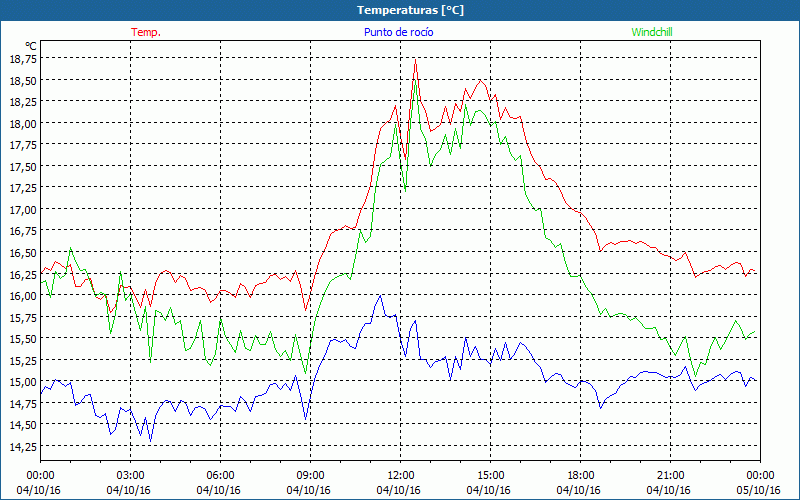Click the 18,50 y-axis value
Viewport: 800px width, 500px height.
pos(23,80)
